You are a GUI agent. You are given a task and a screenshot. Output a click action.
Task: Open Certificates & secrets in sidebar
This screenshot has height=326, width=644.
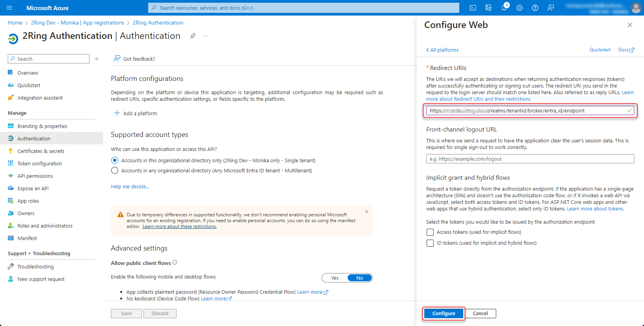point(41,151)
